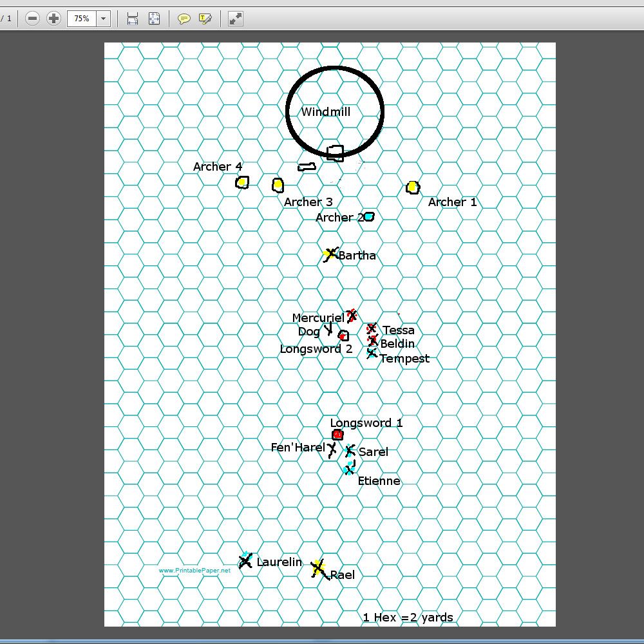Screen dimensions: 644x644
Task: Click the Archer 4 yellow marker
Action: (242, 182)
